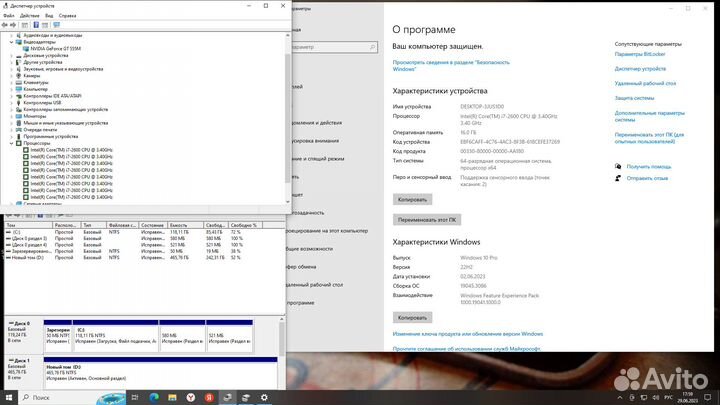
Task: Open 'Изменение ключа продукта' link
Action: coord(467,334)
